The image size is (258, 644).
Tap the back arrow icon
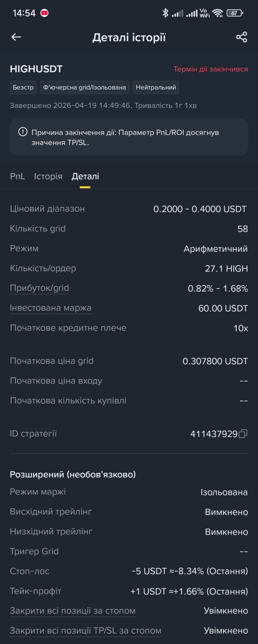click(x=16, y=37)
